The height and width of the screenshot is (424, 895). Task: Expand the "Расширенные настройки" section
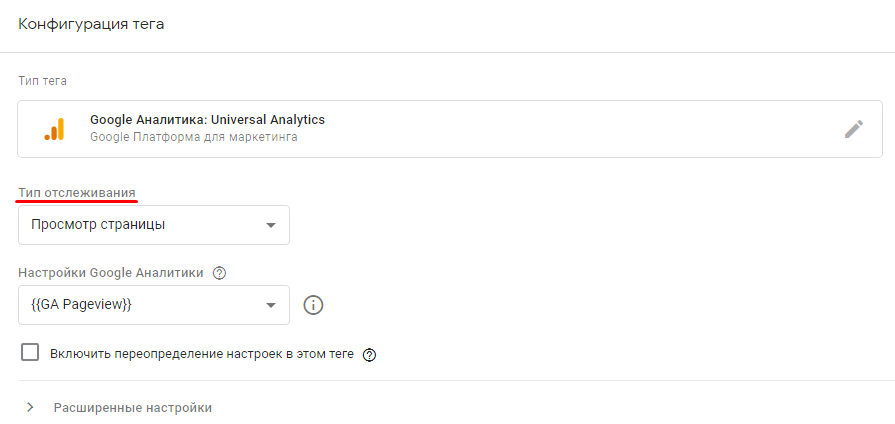(132, 408)
